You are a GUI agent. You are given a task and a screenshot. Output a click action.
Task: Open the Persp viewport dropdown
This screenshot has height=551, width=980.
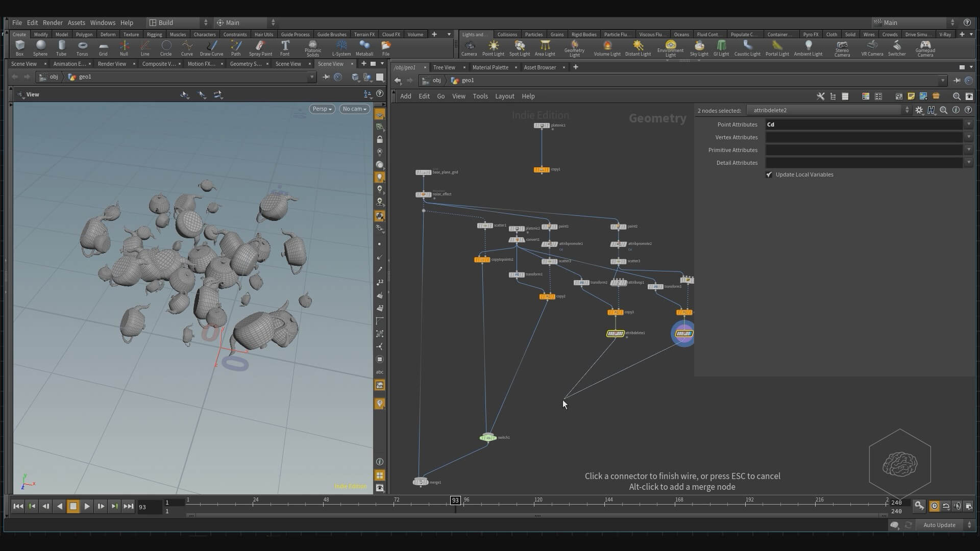[322, 109]
